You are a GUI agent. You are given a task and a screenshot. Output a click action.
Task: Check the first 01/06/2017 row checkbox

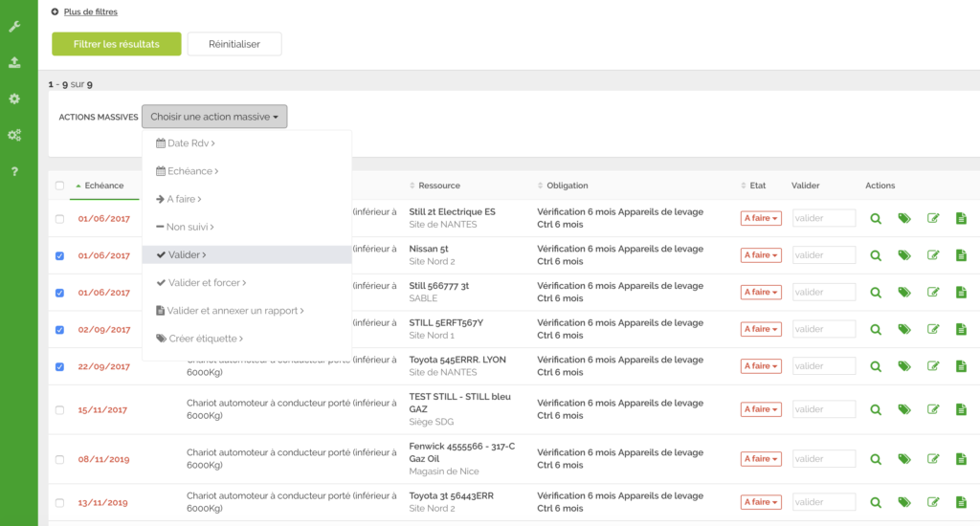59,219
